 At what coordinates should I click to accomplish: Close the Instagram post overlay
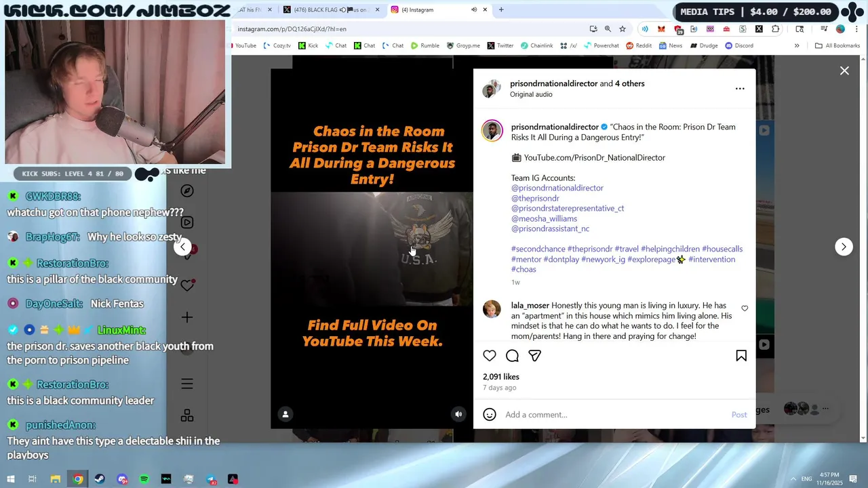844,70
